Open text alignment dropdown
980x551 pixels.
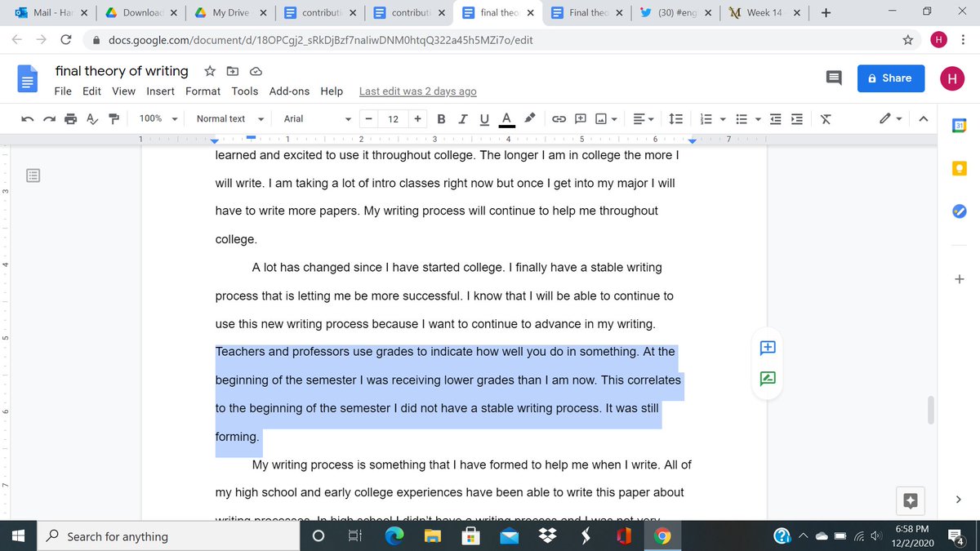(x=644, y=119)
